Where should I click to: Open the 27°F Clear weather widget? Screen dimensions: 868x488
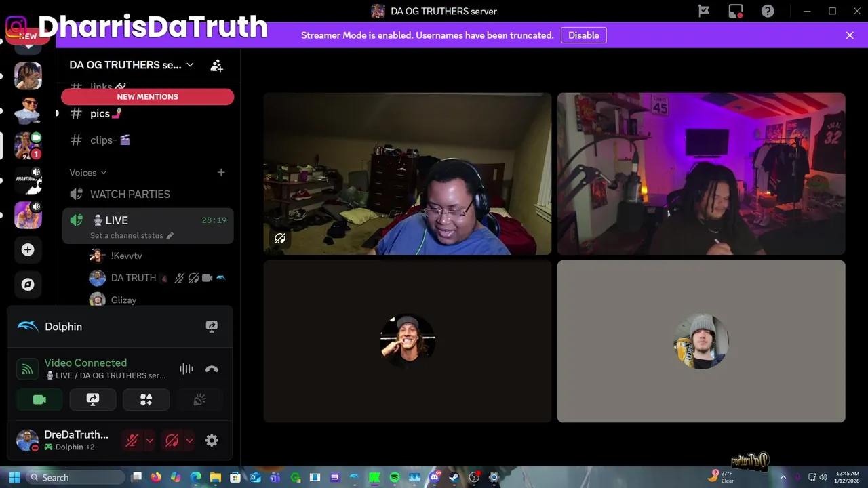(721, 477)
